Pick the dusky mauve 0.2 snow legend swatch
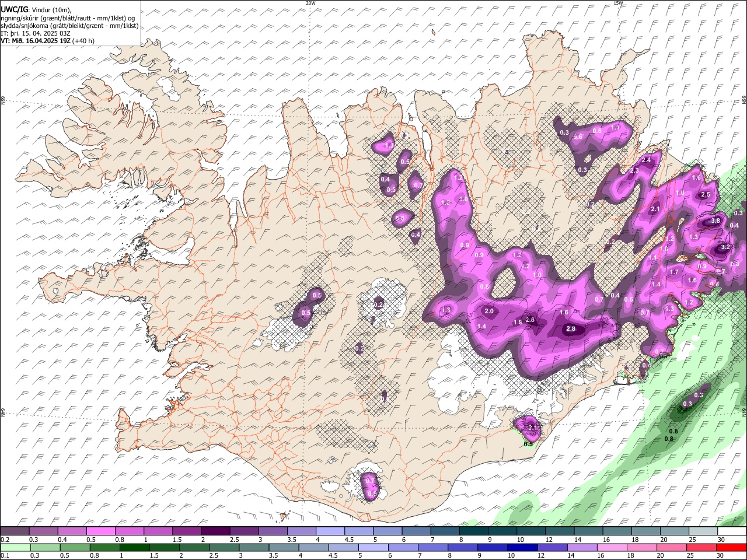Screen dimensions: 747x560 click(x=15, y=531)
